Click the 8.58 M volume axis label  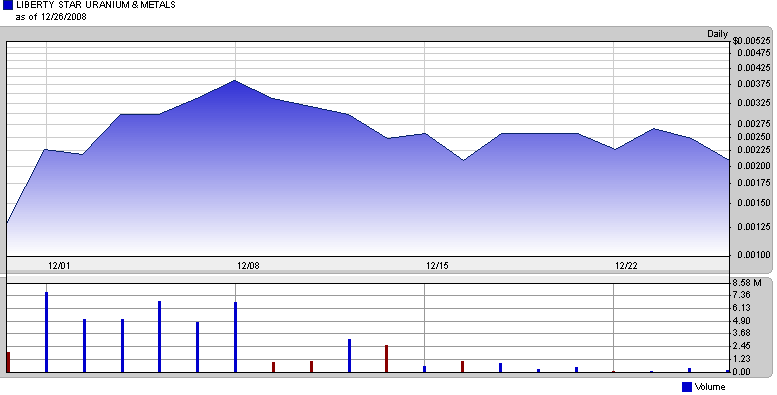pyautogui.click(x=747, y=283)
